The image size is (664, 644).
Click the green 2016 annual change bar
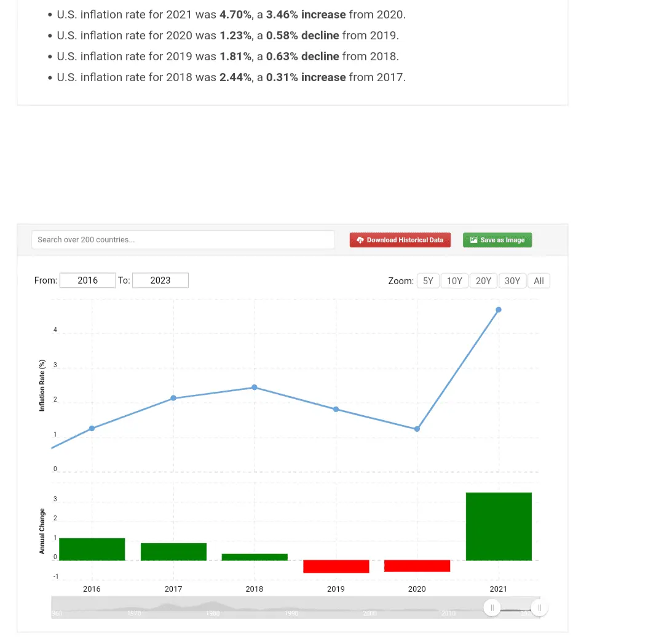(92, 549)
